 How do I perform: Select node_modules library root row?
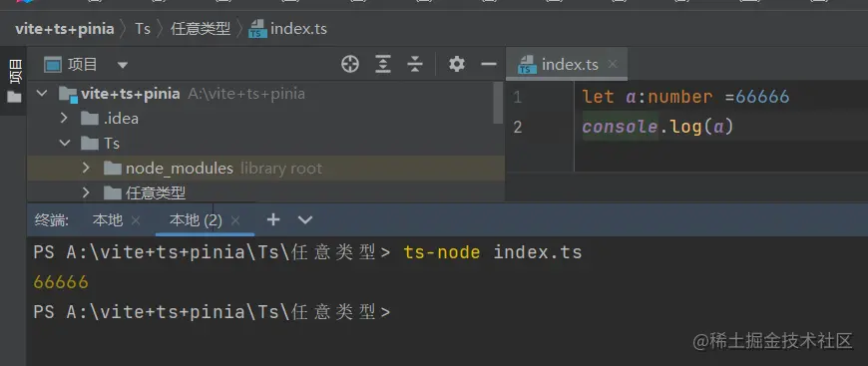click(265, 168)
